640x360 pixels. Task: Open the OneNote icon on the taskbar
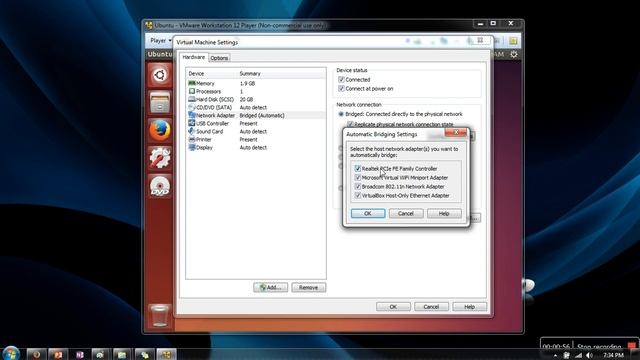point(80,355)
